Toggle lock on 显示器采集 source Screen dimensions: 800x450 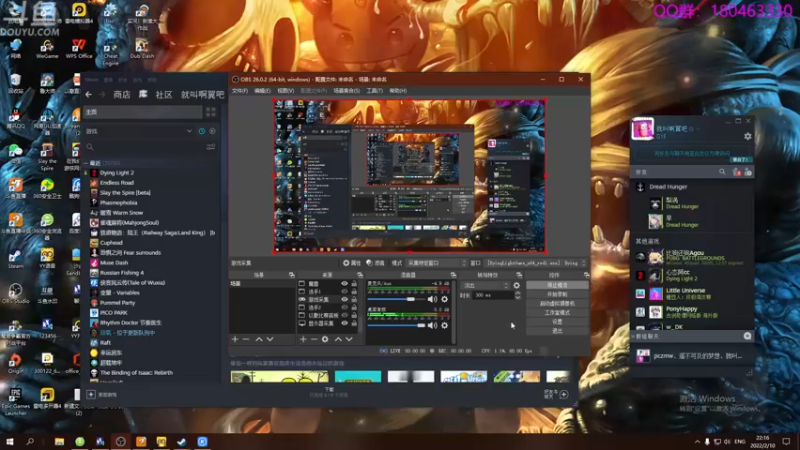[354, 323]
